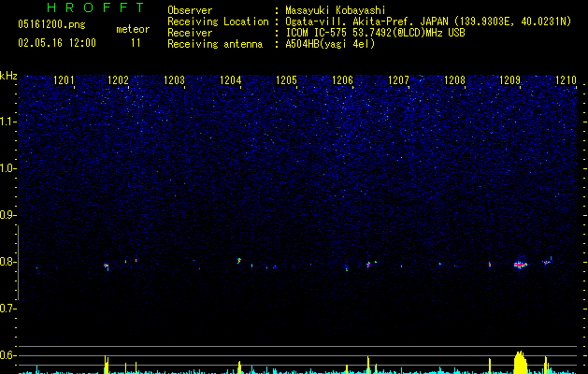Click the meteor count value 11

tap(136, 43)
